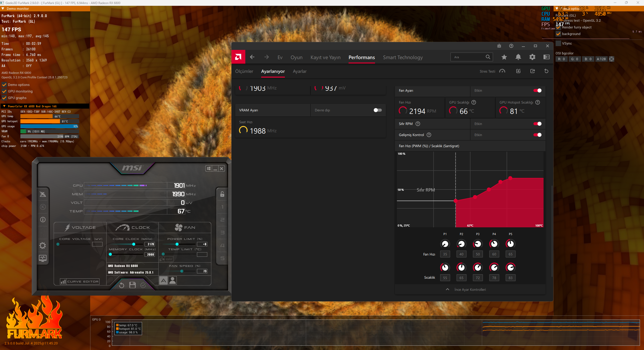Enable the VSync checkbox
This screenshot has width=644, height=350.
pos(558,43)
